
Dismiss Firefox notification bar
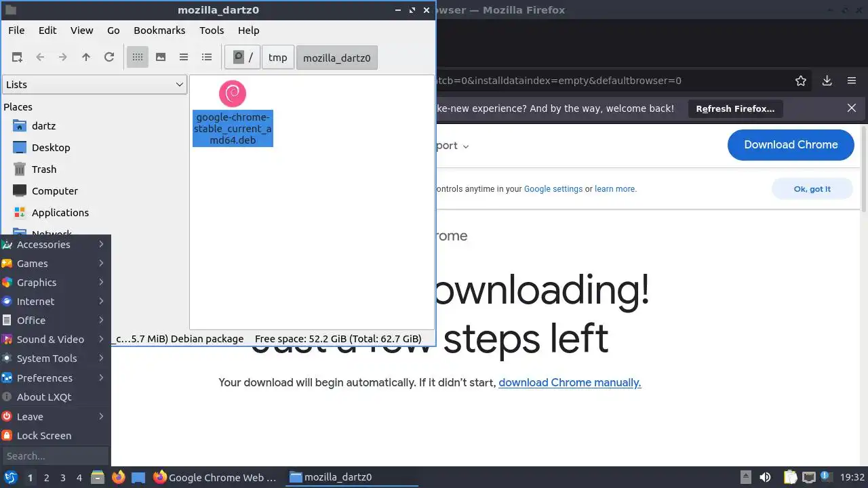(x=852, y=108)
